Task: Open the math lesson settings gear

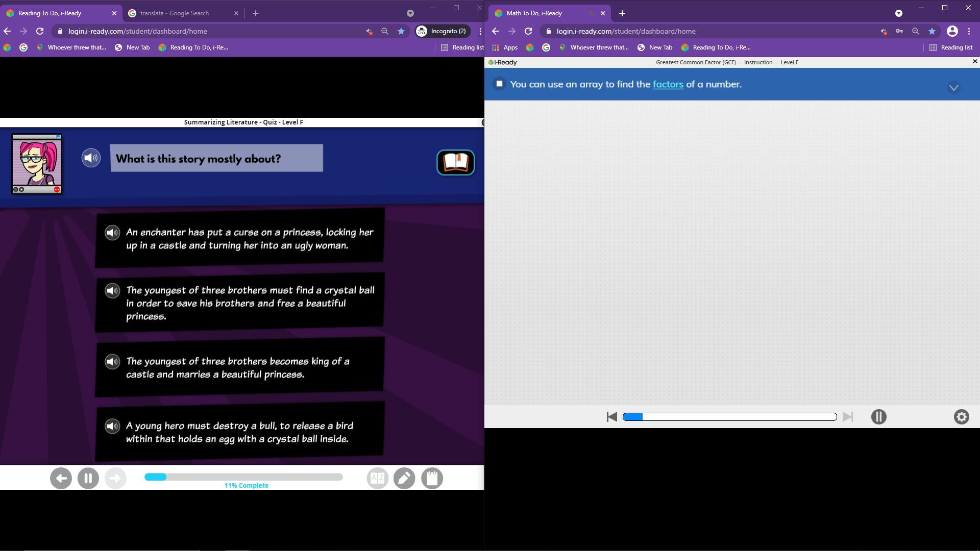Action: click(x=961, y=417)
